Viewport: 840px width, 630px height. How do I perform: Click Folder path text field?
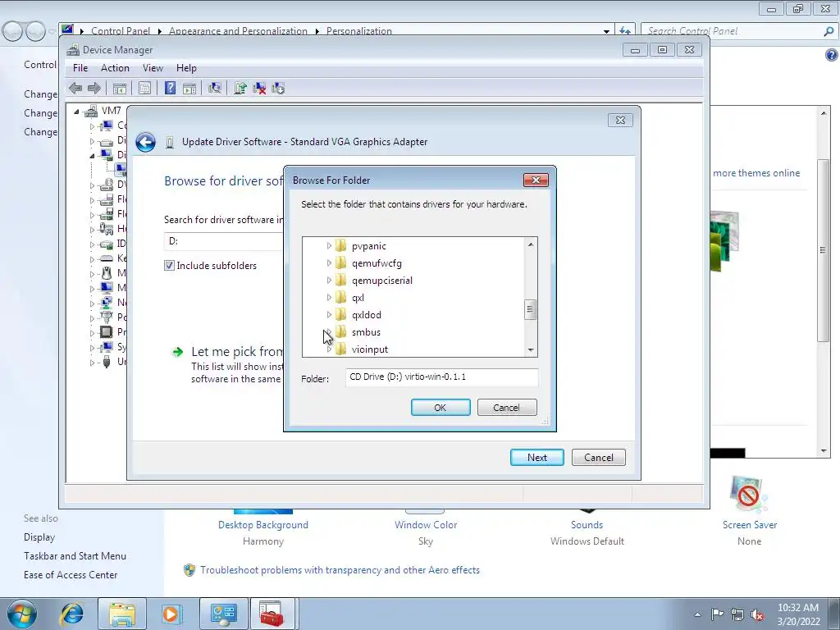pyautogui.click(x=441, y=377)
